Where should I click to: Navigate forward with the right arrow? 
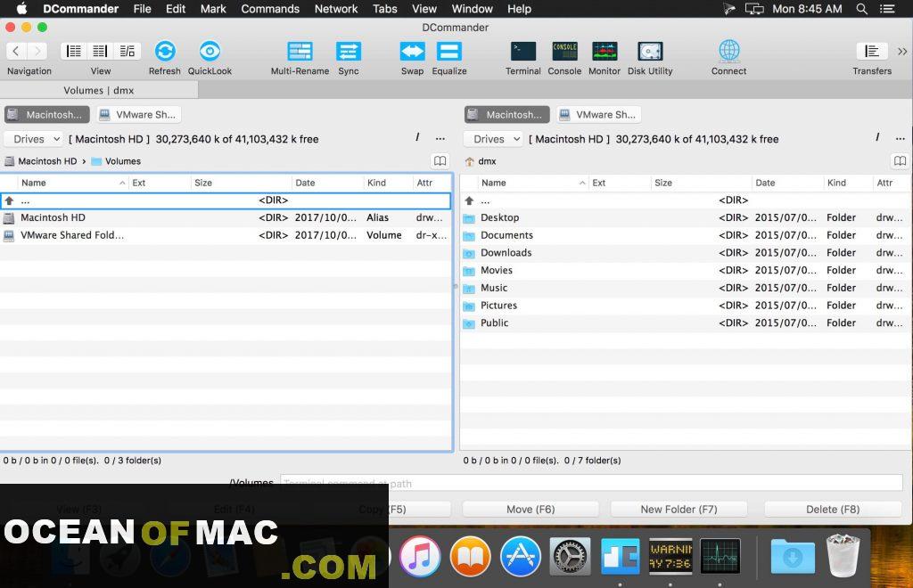click(37, 51)
